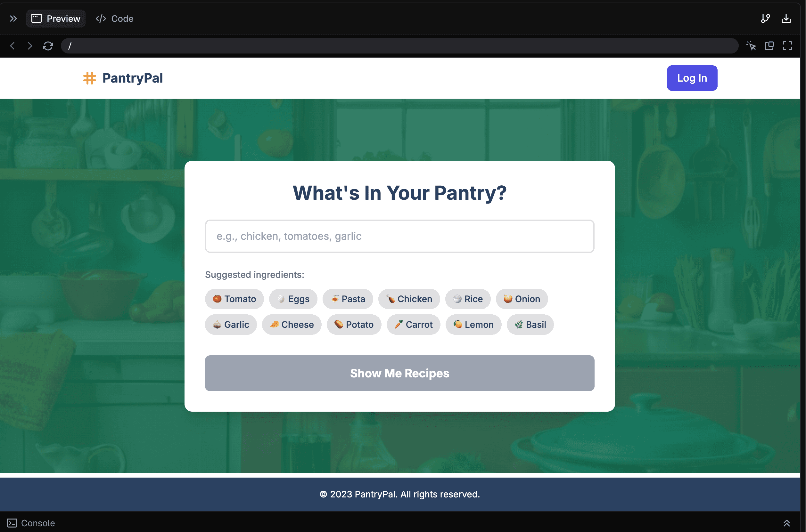
Task: Expand the Console panel chevrons
Action: pos(787,523)
